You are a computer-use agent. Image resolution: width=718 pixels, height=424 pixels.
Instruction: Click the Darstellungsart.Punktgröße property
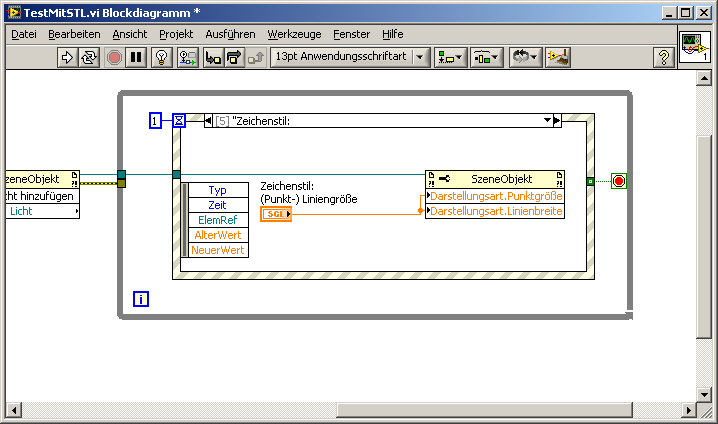coord(495,196)
